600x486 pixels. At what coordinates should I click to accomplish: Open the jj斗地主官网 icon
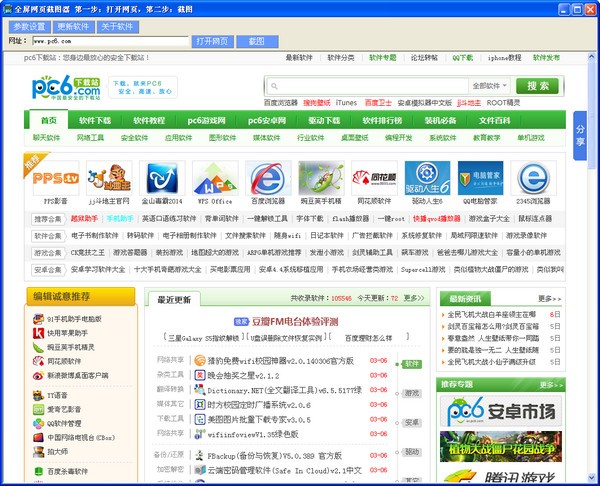tap(109, 178)
